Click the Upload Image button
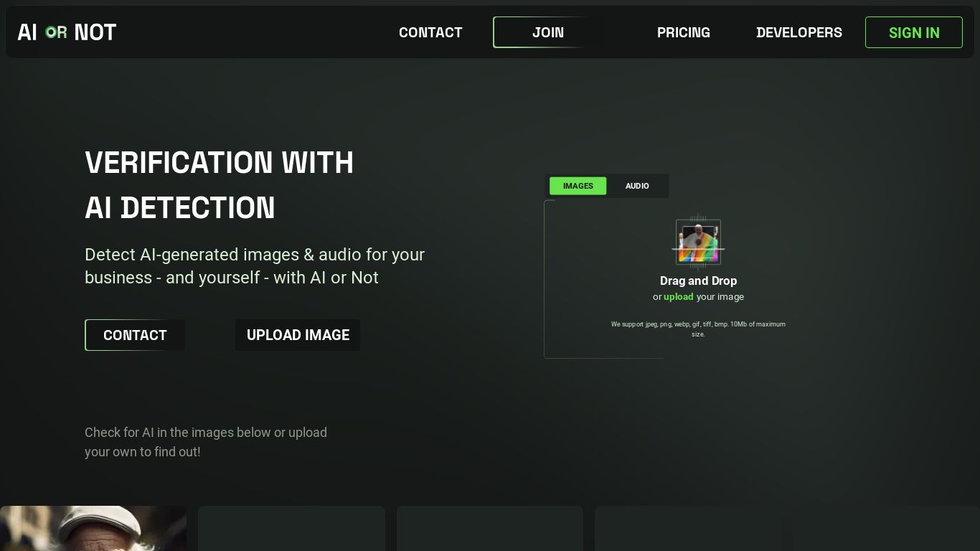 [298, 335]
